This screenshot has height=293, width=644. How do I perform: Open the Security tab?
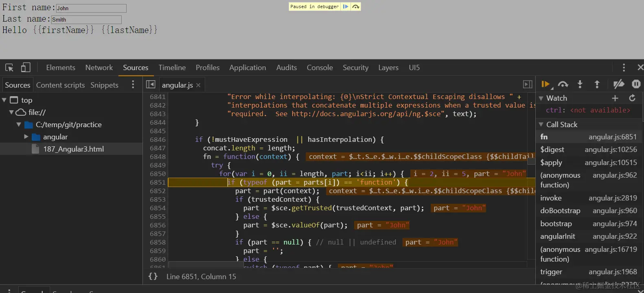pos(355,68)
